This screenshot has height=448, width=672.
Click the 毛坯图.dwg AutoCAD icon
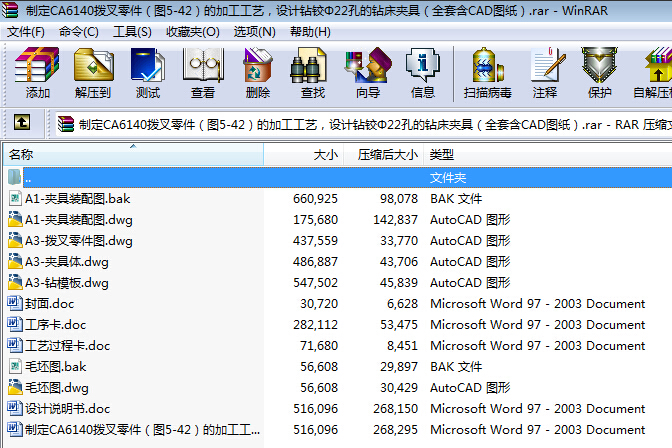15,387
